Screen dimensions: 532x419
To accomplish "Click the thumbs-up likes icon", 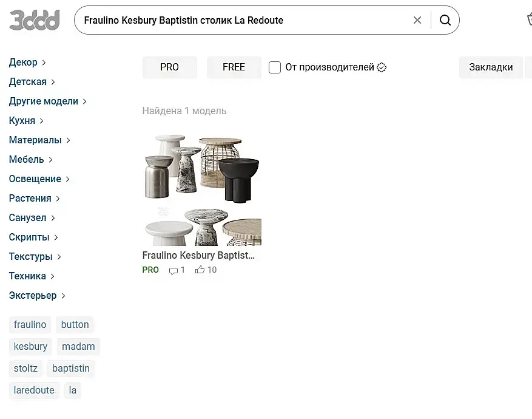I will [200, 270].
